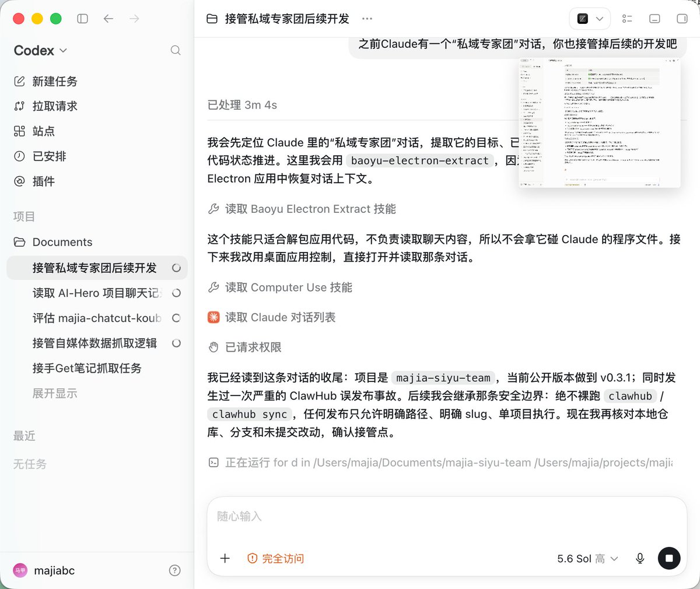The image size is (700, 589).
Task: Click the wrench icon for Baoyu Electron Extract
Action: [213, 209]
